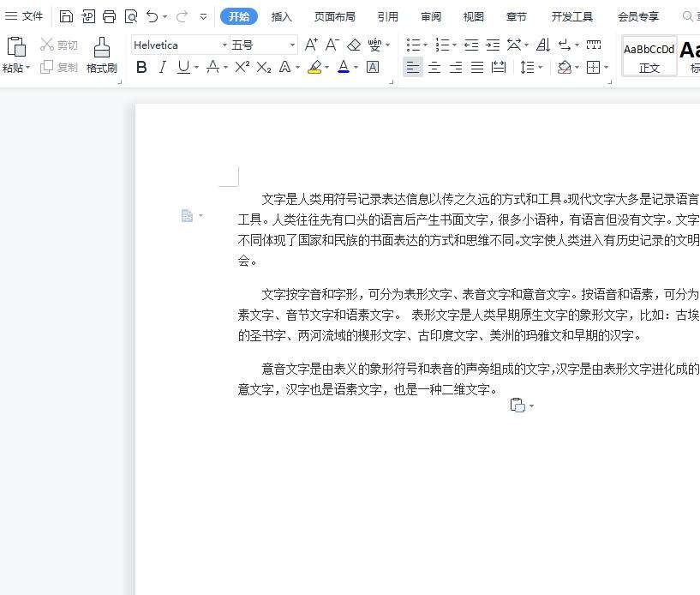
Task: Click the Clear Formatting eraser icon
Action: [x=354, y=45]
